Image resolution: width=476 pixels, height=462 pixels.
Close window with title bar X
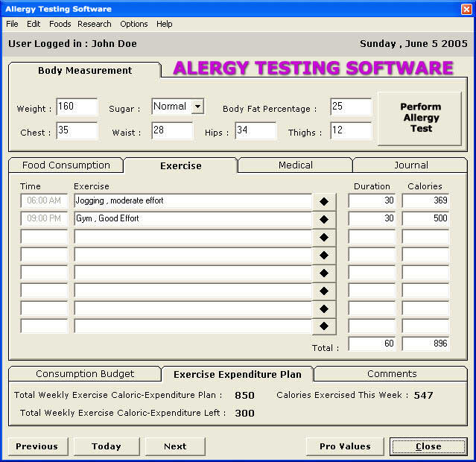(x=466, y=9)
